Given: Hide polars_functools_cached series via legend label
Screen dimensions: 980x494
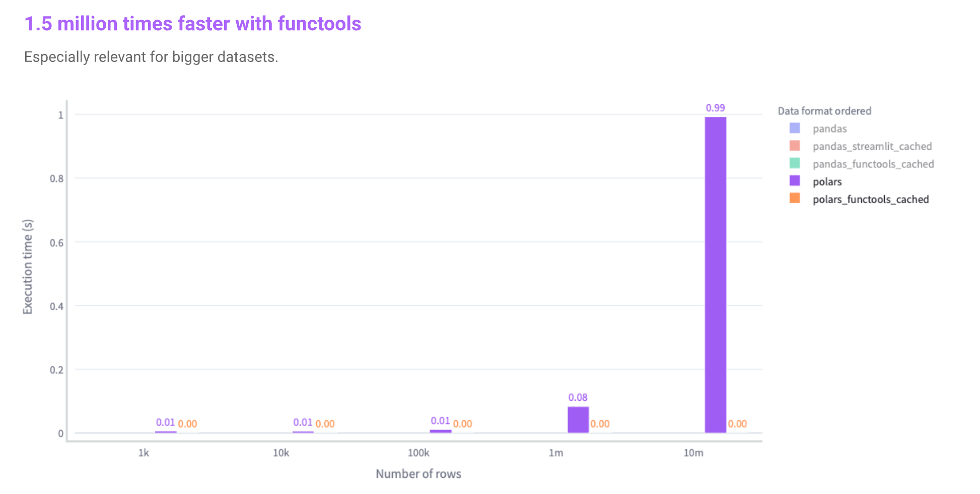Looking at the screenshot, I should [870, 199].
